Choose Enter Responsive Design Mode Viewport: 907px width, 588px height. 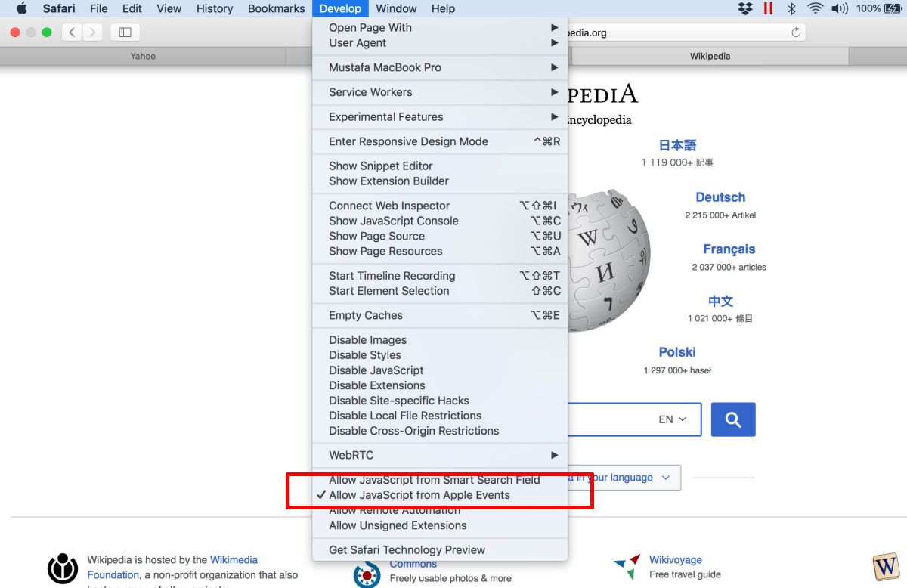(440, 141)
